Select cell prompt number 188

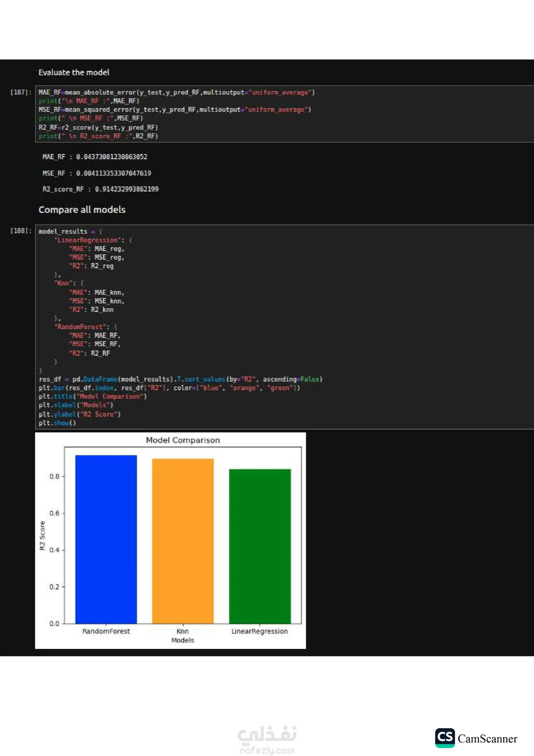[20, 231]
